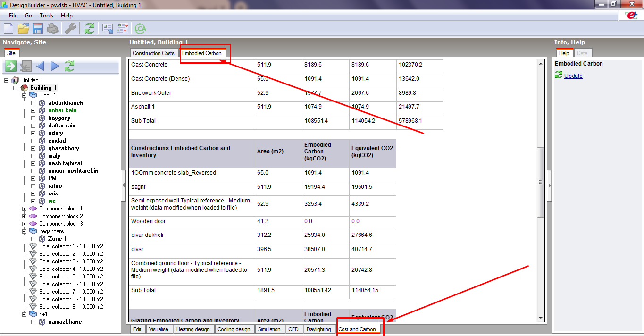Screen dimensions: 644x336
Task: Open the CFD tab
Action: tap(293, 329)
